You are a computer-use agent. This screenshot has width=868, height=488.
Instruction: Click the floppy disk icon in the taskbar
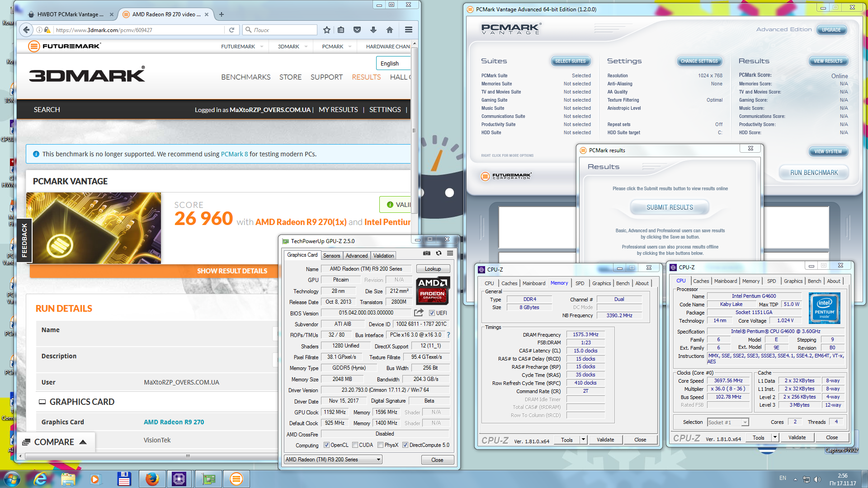pyautogui.click(x=124, y=479)
